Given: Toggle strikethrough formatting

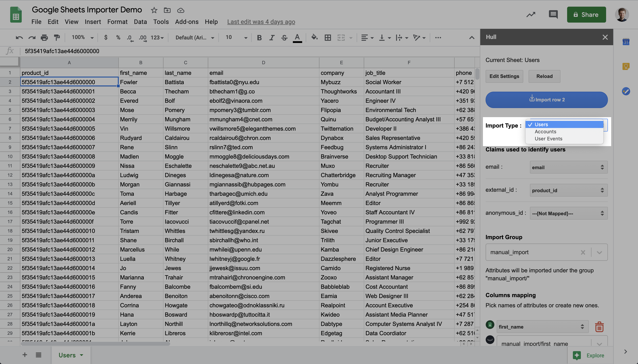Looking at the screenshot, I should coord(284,37).
